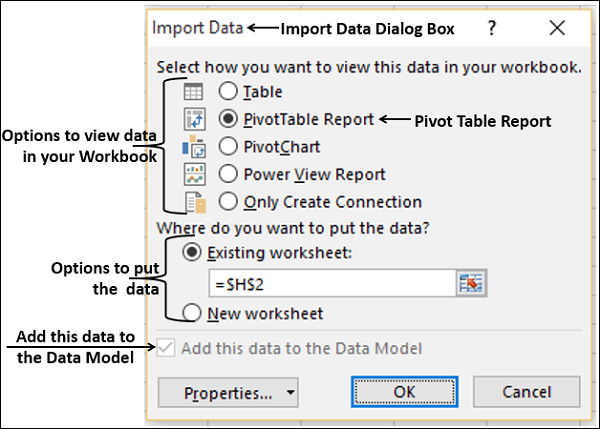The width and height of the screenshot is (600, 429).
Task: Select the Table radio option
Action: point(227,91)
